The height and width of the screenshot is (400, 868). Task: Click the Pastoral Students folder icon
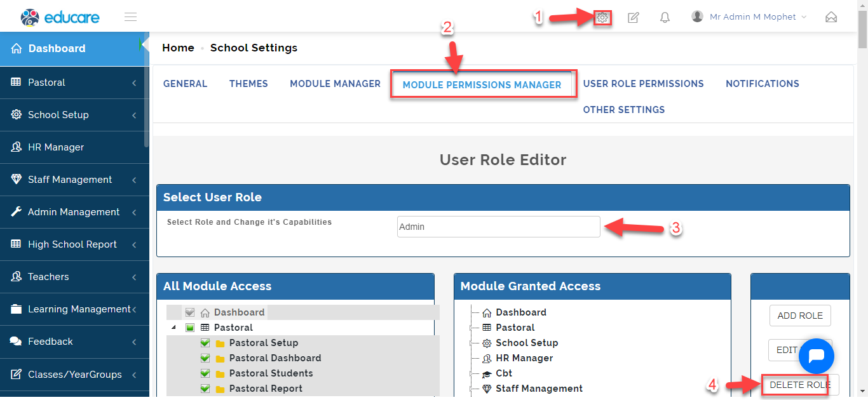220,374
